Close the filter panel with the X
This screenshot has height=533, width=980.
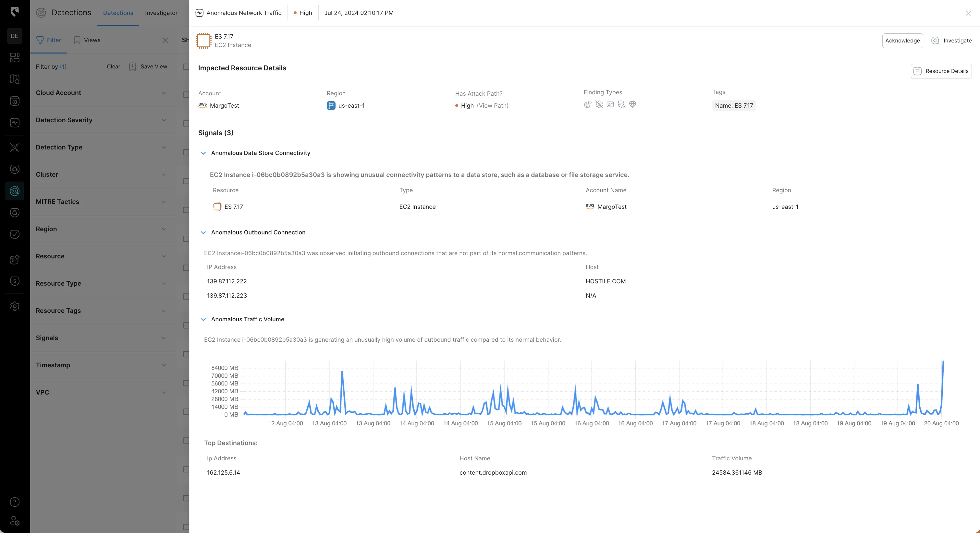[165, 40]
